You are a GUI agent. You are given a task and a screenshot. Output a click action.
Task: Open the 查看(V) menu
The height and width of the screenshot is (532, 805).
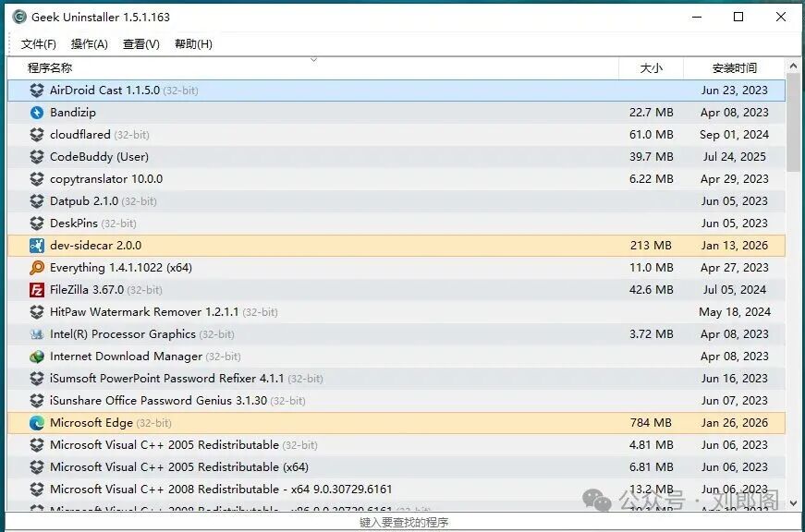click(141, 44)
